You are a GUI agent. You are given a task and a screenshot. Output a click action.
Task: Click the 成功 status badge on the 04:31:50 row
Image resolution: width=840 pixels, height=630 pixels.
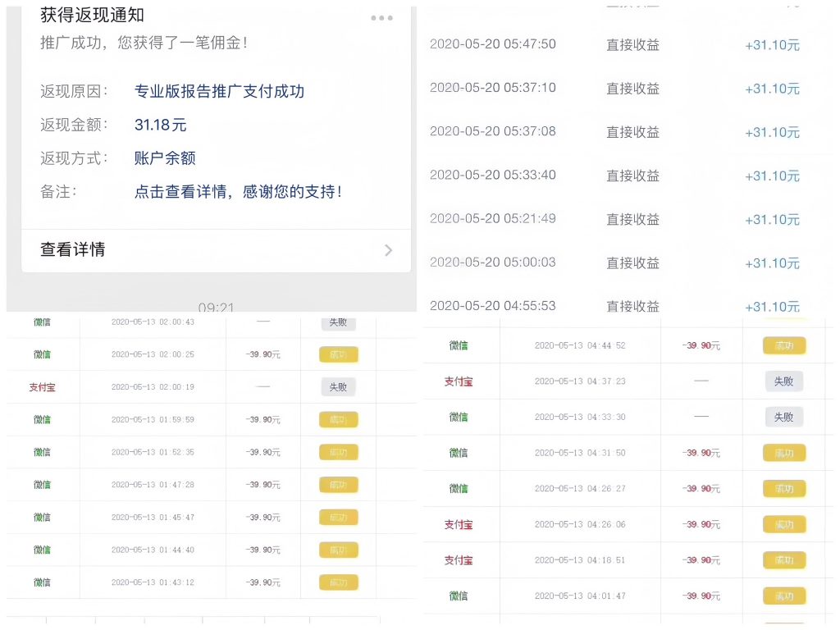coord(783,452)
